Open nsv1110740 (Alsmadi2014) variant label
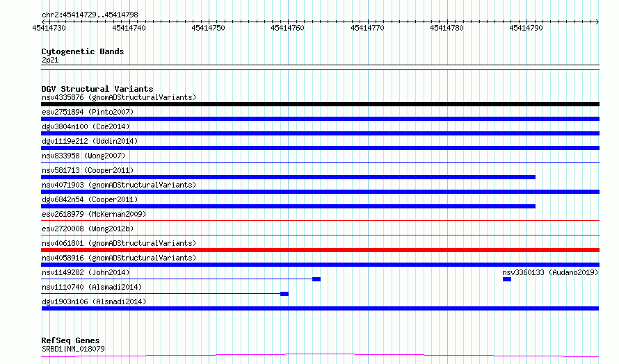 [x=92, y=287]
